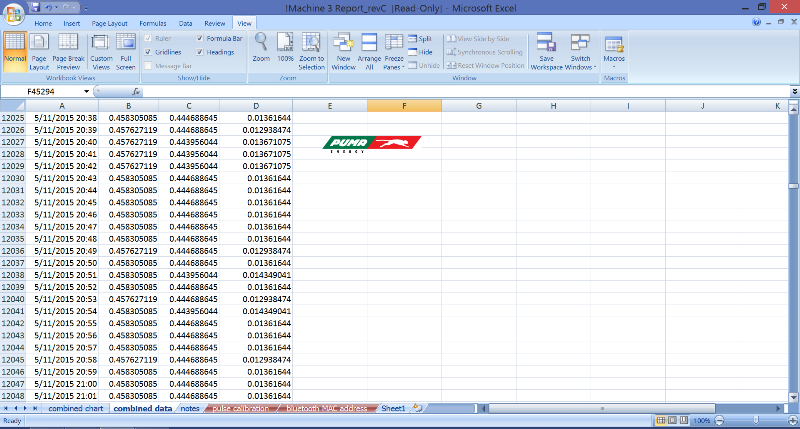Switch to Sheet1 tab
Image resolution: width=800 pixels, height=429 pixels.
393,408
